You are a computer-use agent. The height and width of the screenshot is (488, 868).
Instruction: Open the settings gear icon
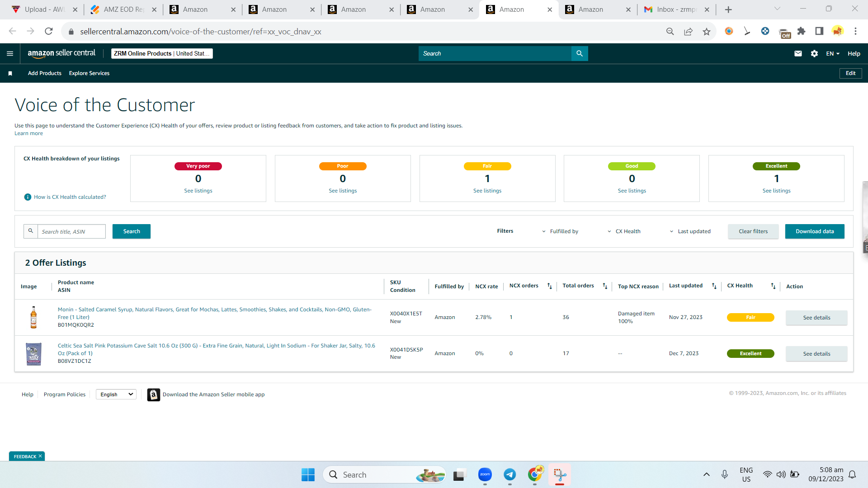[x=814, y=54]
